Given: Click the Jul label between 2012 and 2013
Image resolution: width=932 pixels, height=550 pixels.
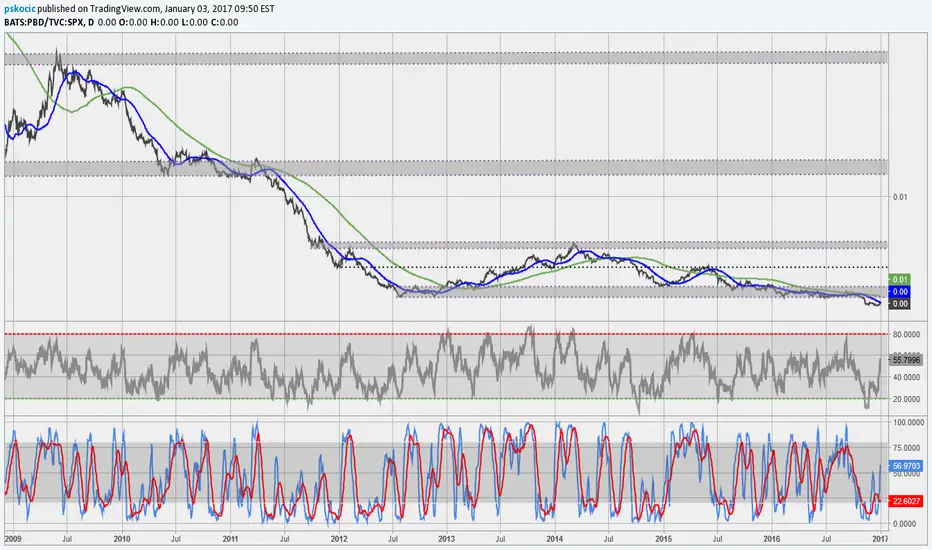Looking at the screenshot, I should (x=392, y=539).
